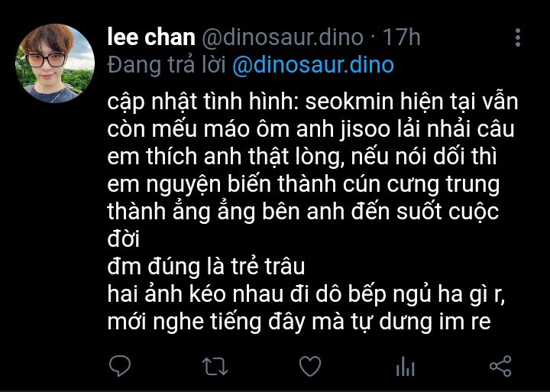This screenshot has height=392, width=550.
Task: Open the gray @dinosaur.dino handle beside name
Action: coord(283,37)
